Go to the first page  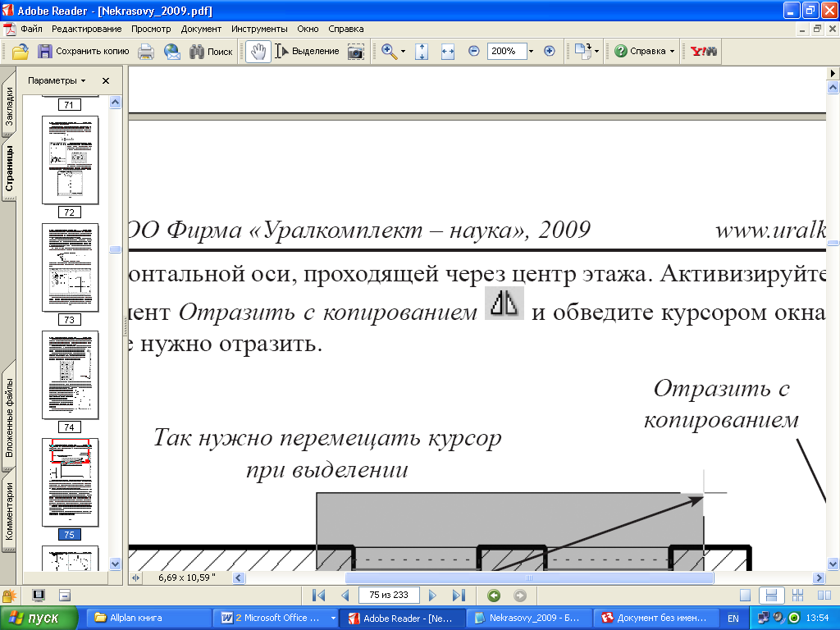click(x=319, y=596)
